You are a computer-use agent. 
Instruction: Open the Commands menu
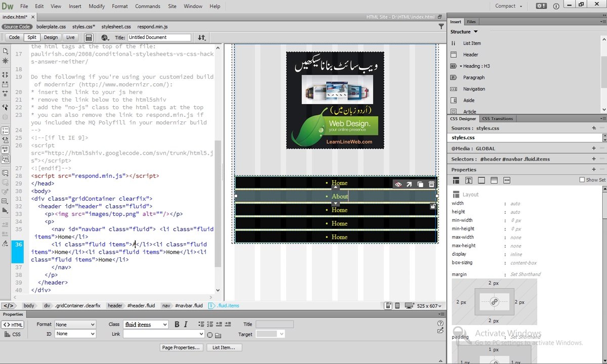tap(148, 6)
